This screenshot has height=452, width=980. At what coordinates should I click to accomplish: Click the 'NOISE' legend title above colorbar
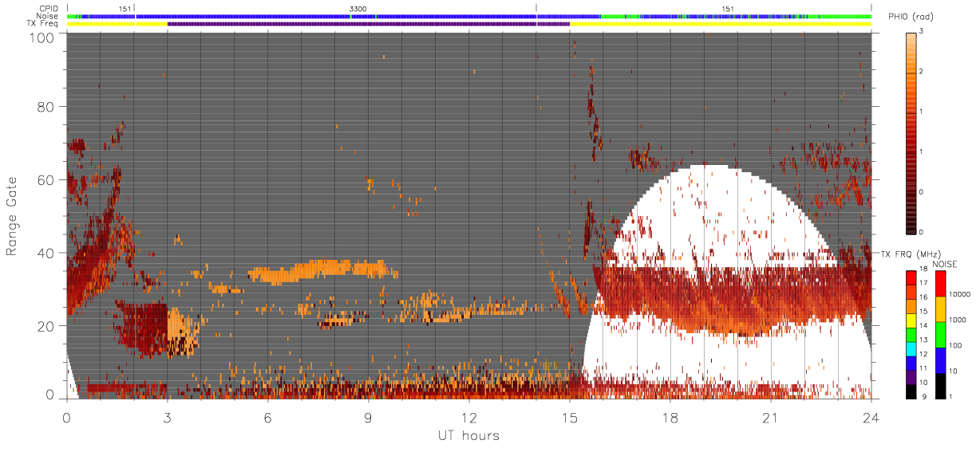click(x=945, y=264)
